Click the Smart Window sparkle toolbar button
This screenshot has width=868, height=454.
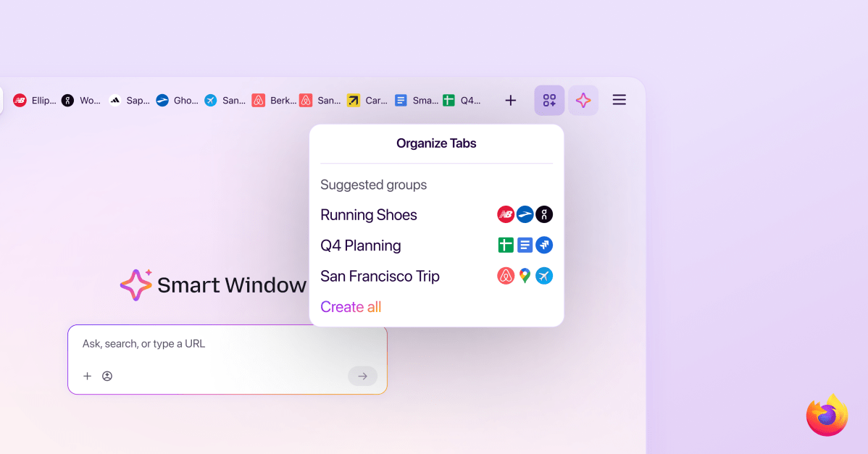tap(583, 100)
